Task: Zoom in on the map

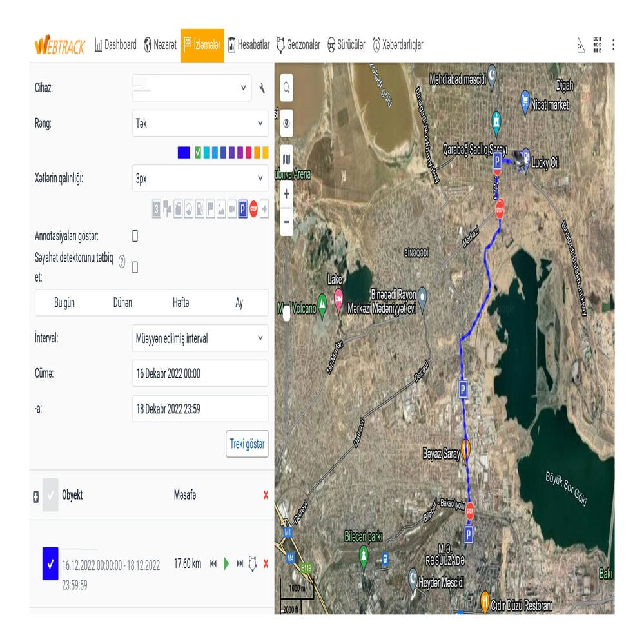Action: coord(287,193)
